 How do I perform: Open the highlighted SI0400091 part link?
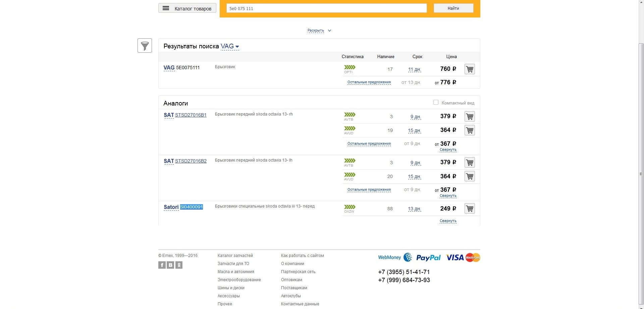tap(192, 207)
